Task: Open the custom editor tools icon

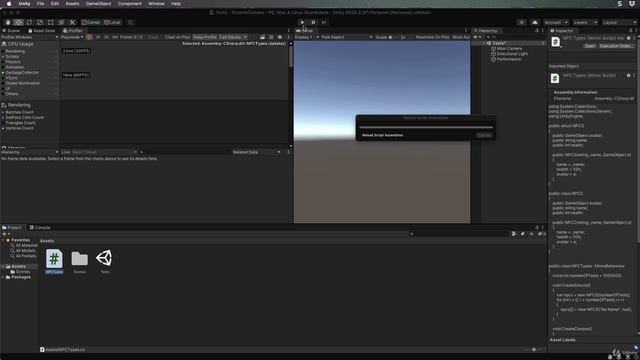Action: (72, 22)
